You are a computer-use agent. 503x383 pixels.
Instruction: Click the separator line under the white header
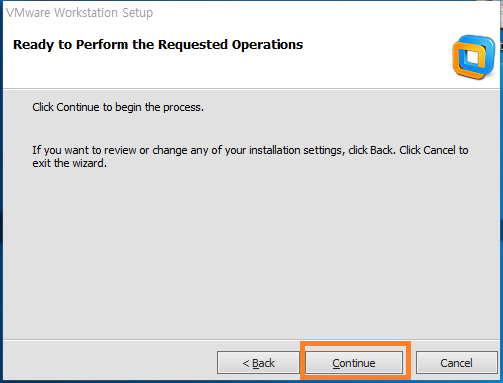point(250,89)
